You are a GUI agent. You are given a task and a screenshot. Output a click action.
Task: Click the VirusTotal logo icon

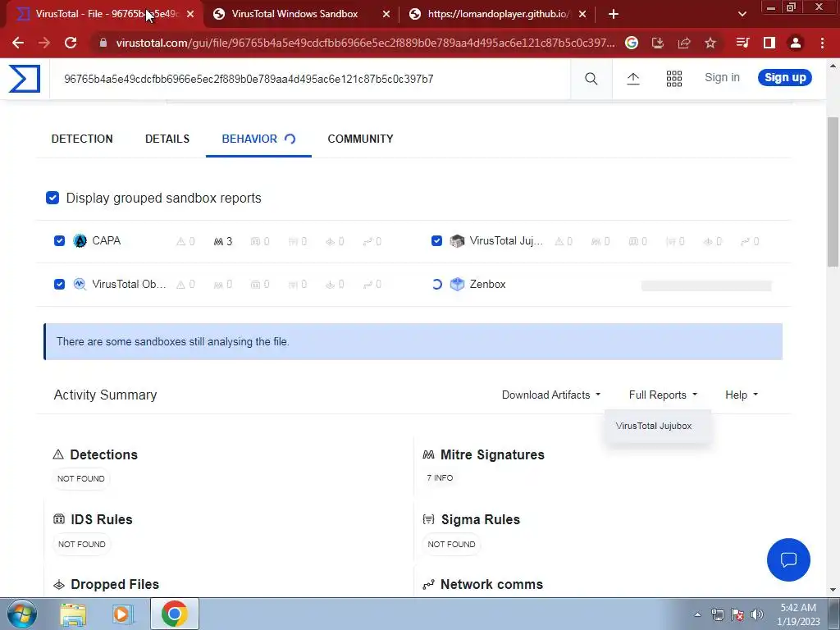(x=25, y=79)
